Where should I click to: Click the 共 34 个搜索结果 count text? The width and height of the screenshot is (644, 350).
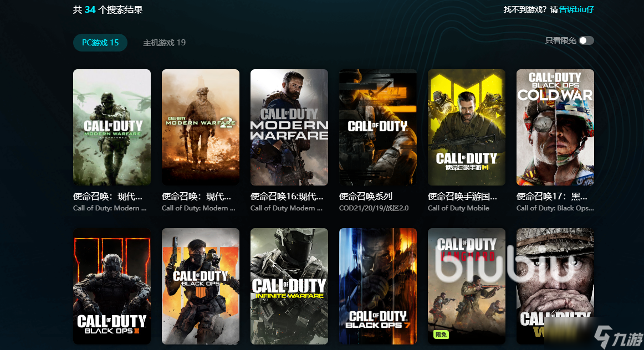(108, 10)
